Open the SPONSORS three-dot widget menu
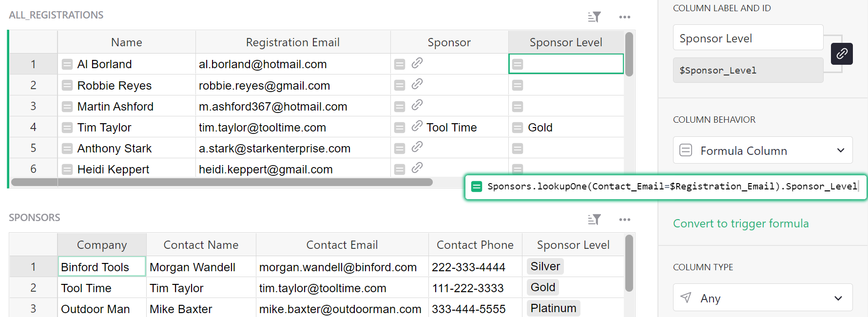This screenshot has width=868, height=317. tap(624, 219)
